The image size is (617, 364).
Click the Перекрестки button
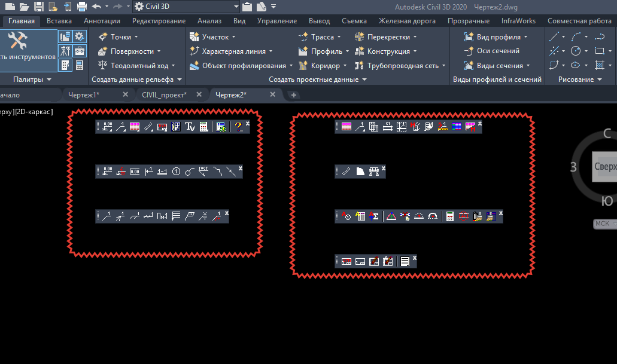point(382,37)
